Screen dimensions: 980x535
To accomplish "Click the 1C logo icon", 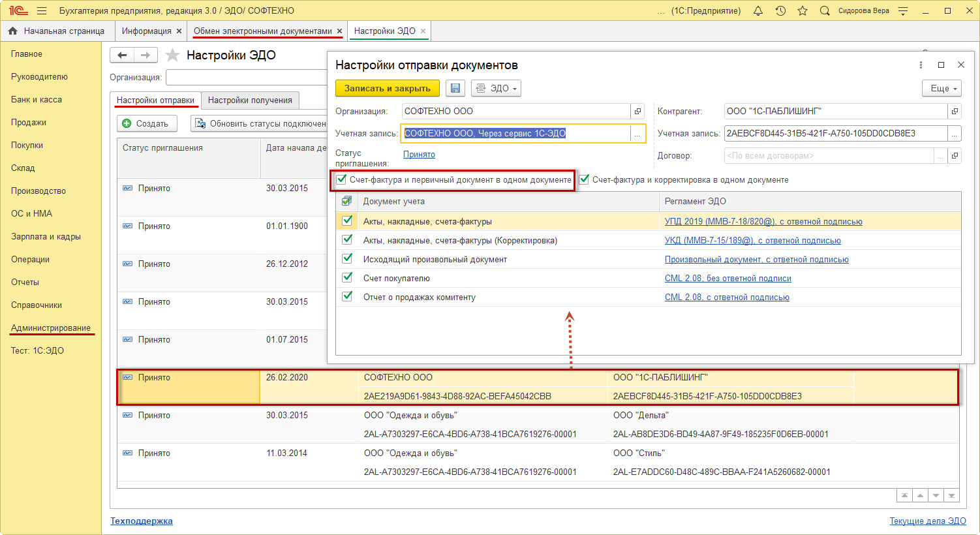I will pyautogui.click(x=18, y=11).
